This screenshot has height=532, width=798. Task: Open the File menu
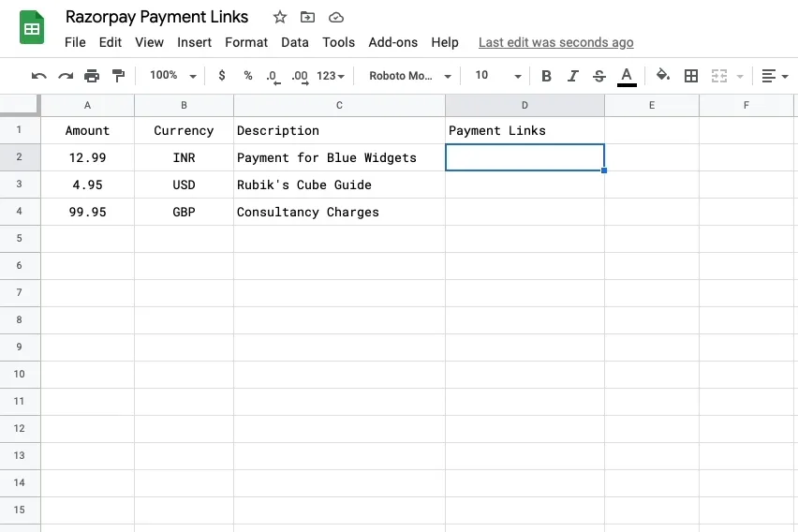pos(75,42)
